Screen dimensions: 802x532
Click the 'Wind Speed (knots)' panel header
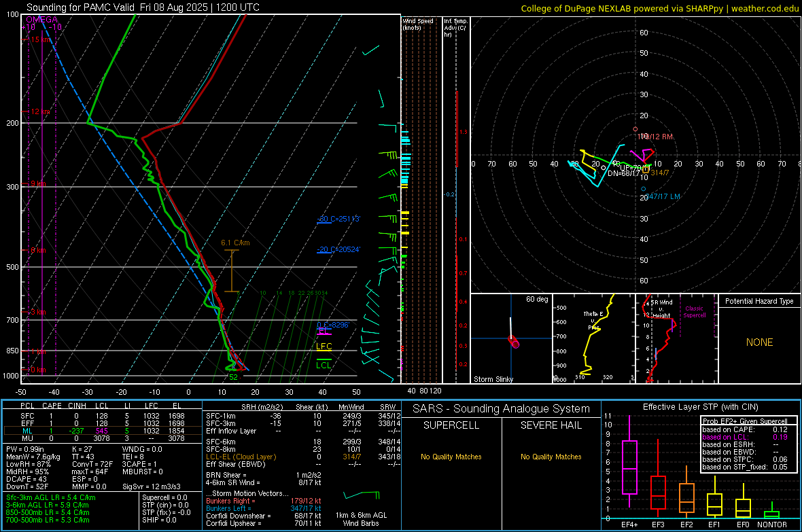[418, 24]
